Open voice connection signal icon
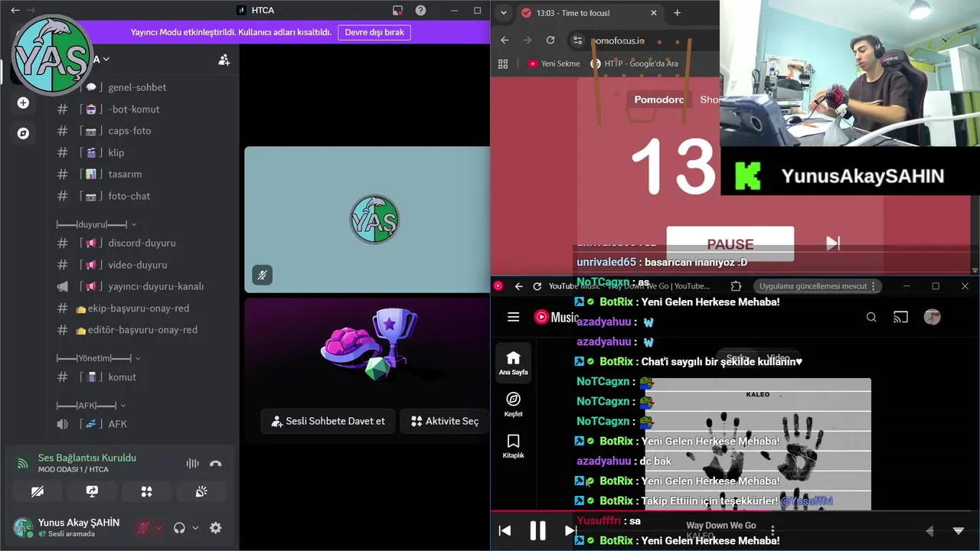The width and height of the screenshot is (980, 551). point(23,464)
